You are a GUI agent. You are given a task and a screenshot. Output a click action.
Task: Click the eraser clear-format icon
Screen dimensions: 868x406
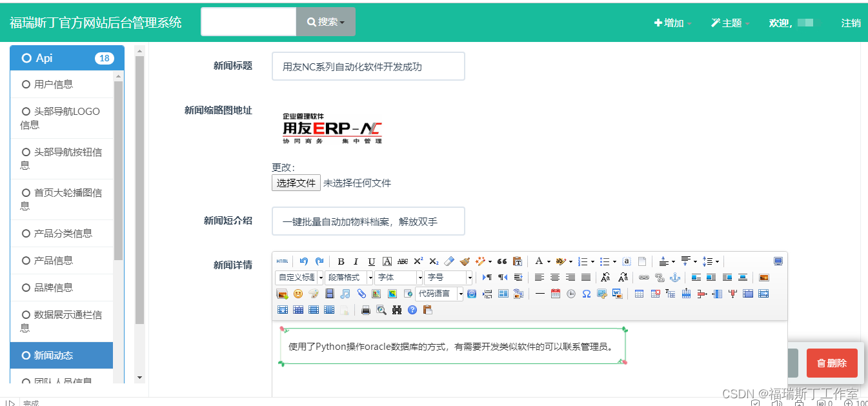coord(449,261)
